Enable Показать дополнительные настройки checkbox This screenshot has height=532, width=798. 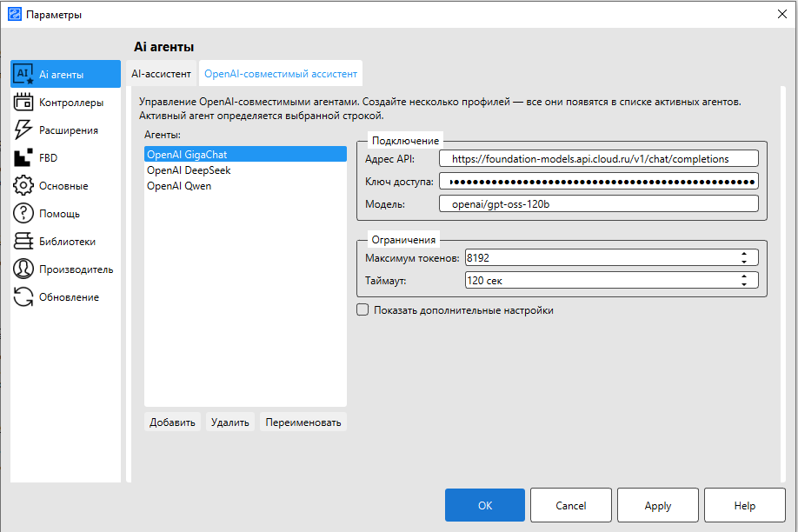click(362, 309)
